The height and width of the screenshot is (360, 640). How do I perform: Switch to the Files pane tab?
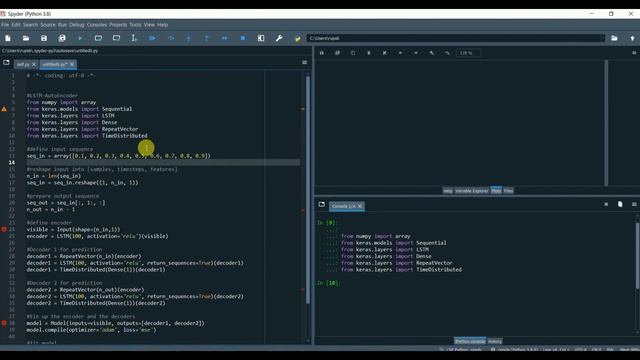(508, 191)
